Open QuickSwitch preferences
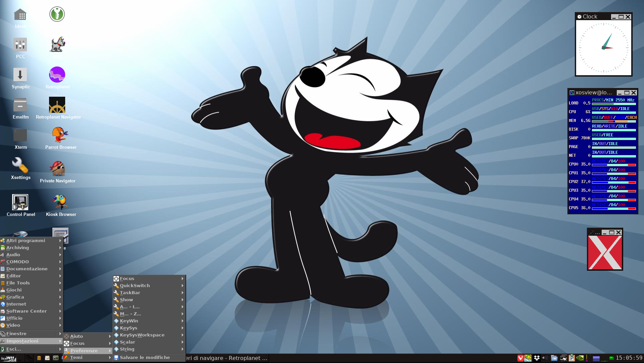 click(x=149, y=285)
